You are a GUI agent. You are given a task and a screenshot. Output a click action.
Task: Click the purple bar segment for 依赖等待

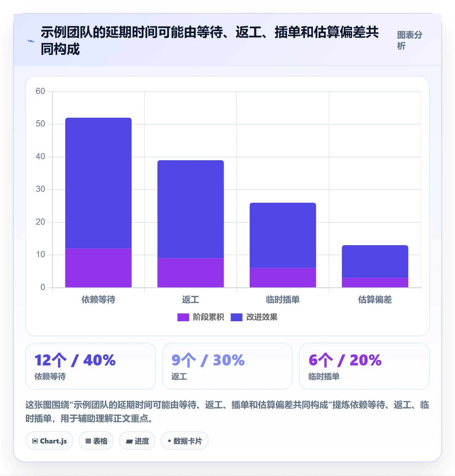(x=98, y=268)
